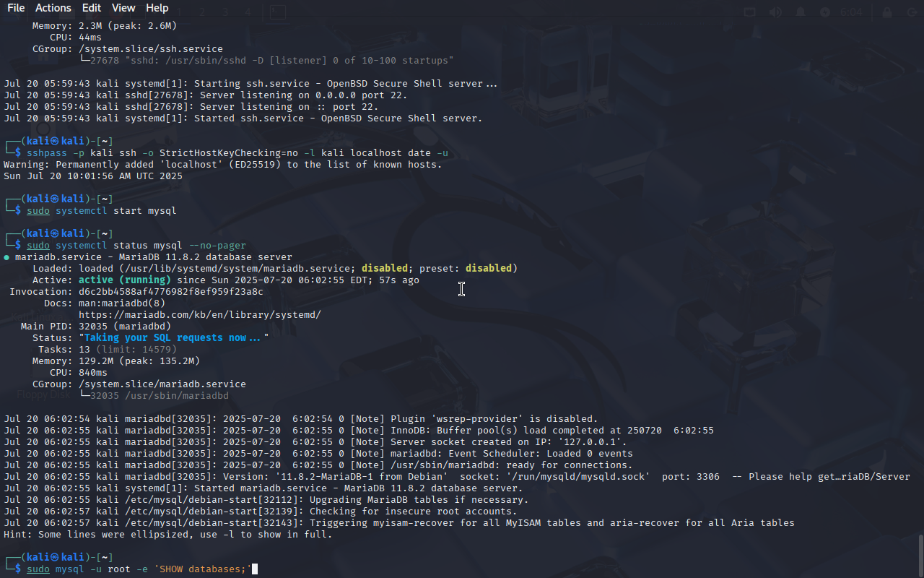Click the 'Sun Jul 20 10:01:56 AM UTC 2025' output

coord(93,176)
